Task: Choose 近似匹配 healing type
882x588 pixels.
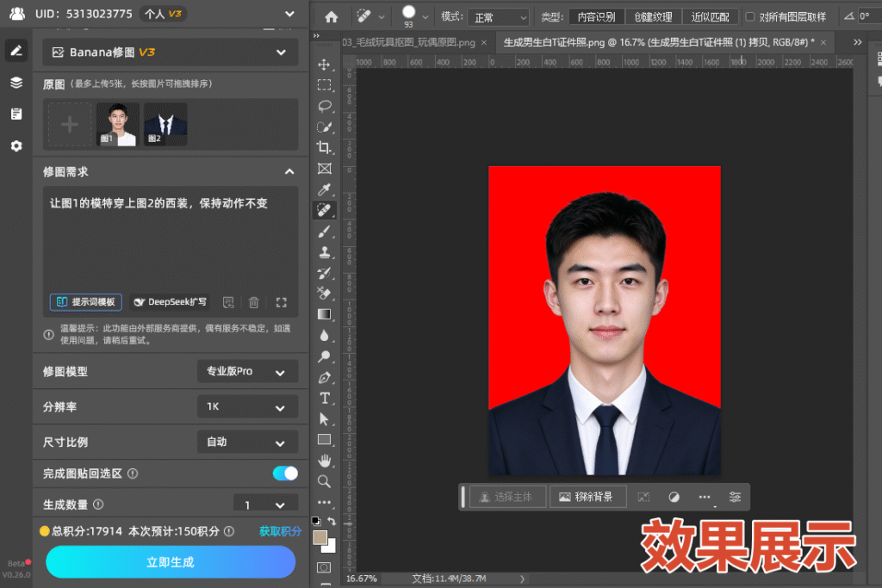Action: click(710, 17)
